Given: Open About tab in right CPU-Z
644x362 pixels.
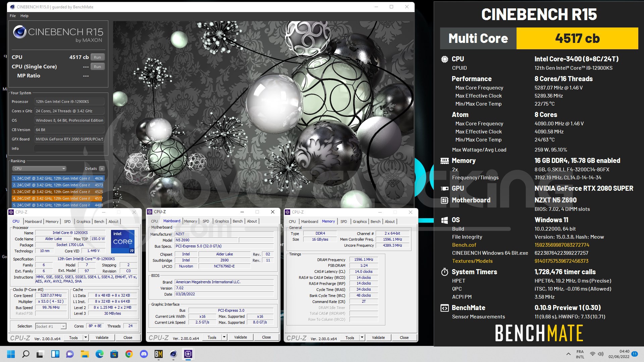Looking at the screenshot, I should click(x=390, y=222).
